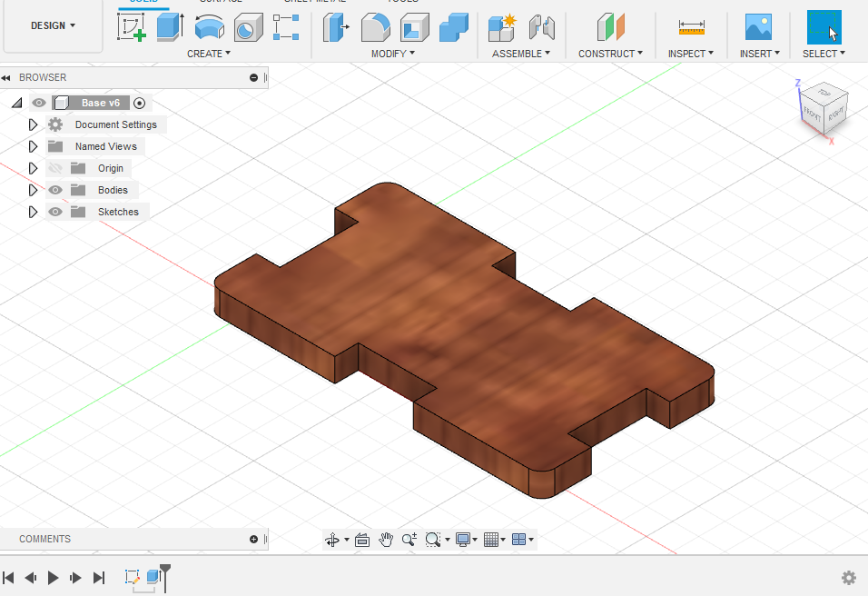Click the Look At icon
Viewport: 868px width, 596px height.
(362, 540)
